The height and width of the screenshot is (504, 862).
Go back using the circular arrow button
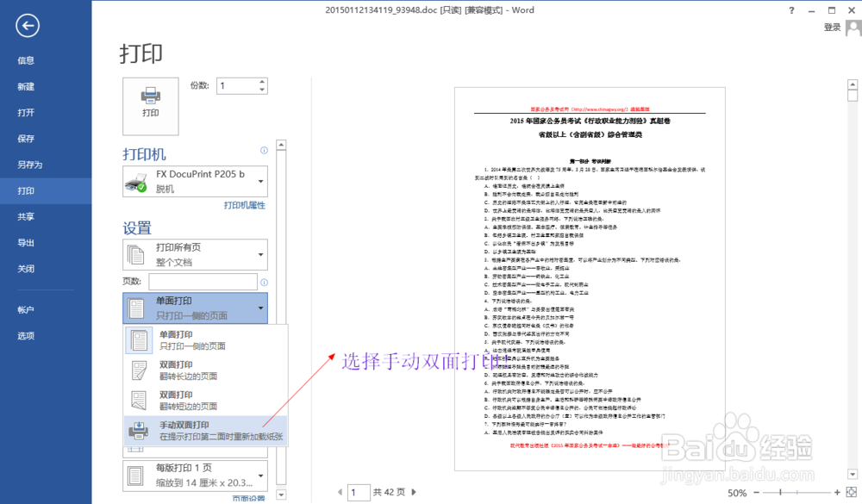(x=27, y=25)
